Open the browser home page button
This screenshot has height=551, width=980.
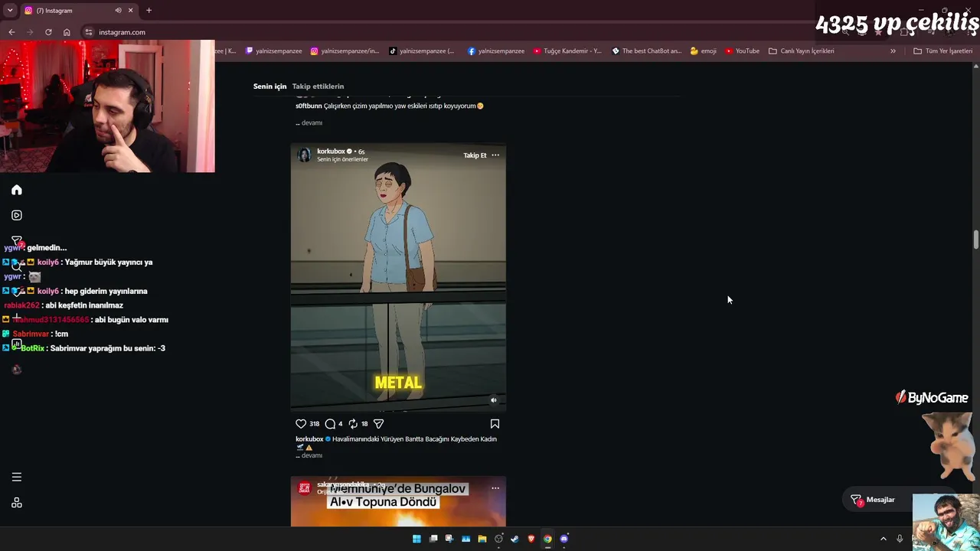coord(67,32)
